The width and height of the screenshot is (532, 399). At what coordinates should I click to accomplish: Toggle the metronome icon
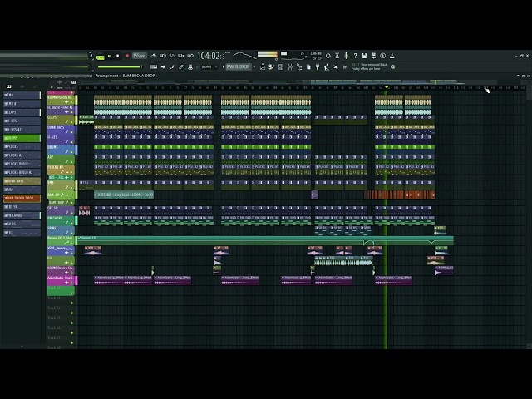pos(154,56)
